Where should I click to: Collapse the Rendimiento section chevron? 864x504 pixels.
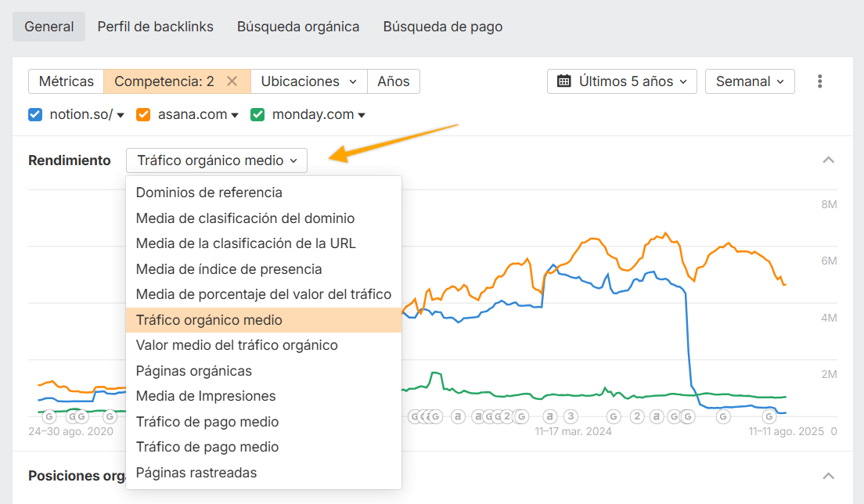coord(828,159)
